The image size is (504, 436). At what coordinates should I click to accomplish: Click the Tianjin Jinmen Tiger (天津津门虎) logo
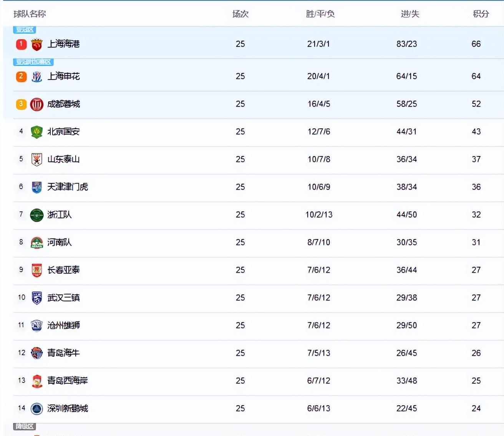36,187
